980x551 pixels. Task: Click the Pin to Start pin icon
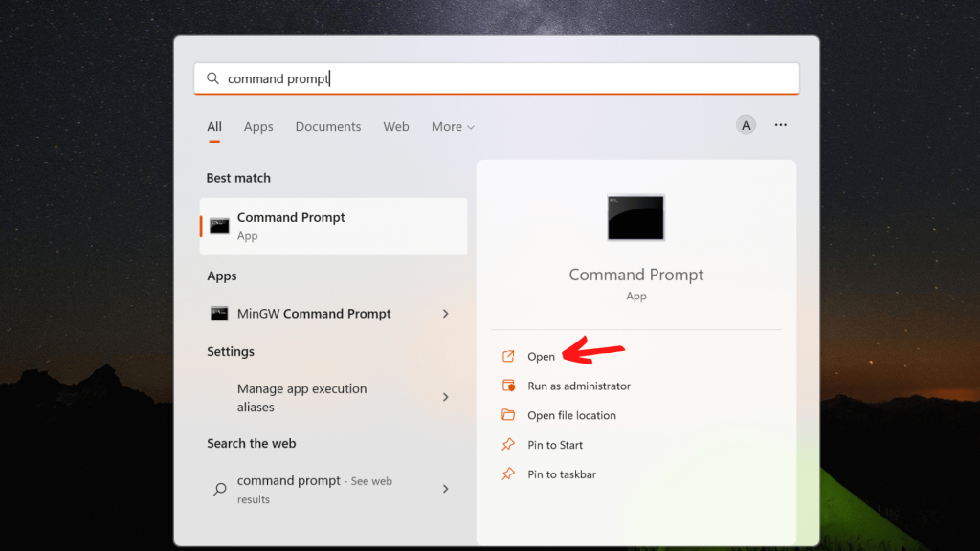(508, 444)
